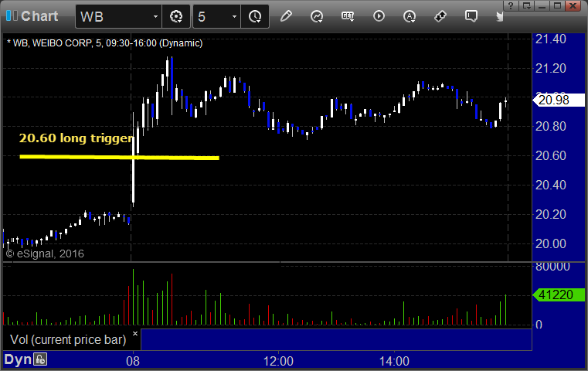Toggle the Dyn lock icon
588x371 pixels.
tap(40, 359)
